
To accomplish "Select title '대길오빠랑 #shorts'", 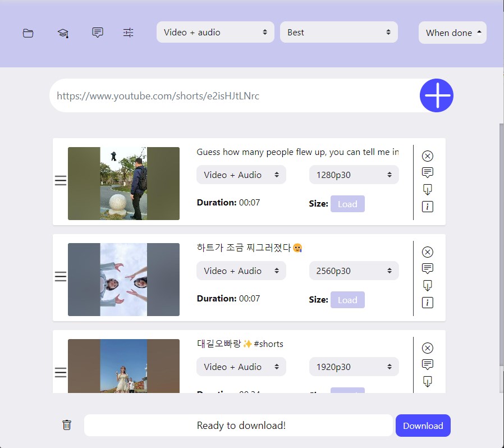I will click(240, 344).
